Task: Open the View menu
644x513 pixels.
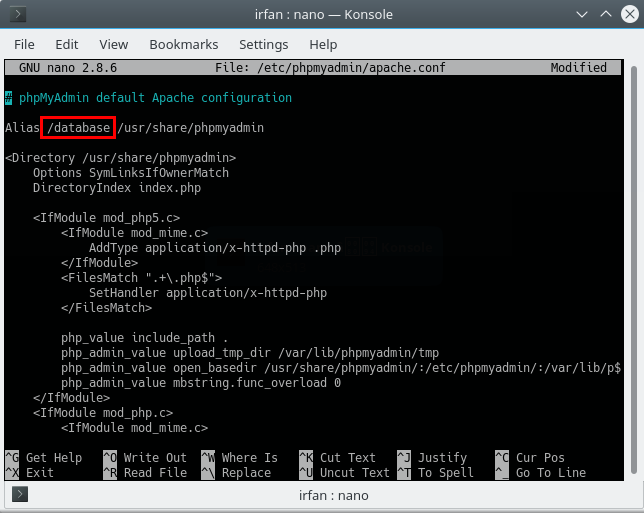Action: tap(113, 44)
